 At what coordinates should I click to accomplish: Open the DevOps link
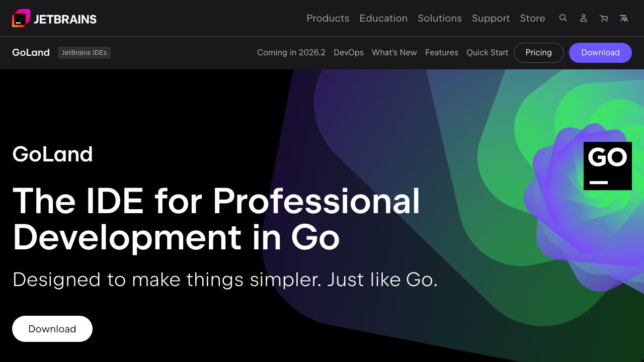tap(349, 52)
